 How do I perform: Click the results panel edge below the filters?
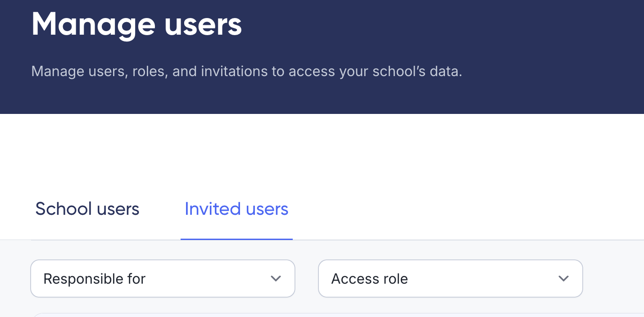[338, 315]
